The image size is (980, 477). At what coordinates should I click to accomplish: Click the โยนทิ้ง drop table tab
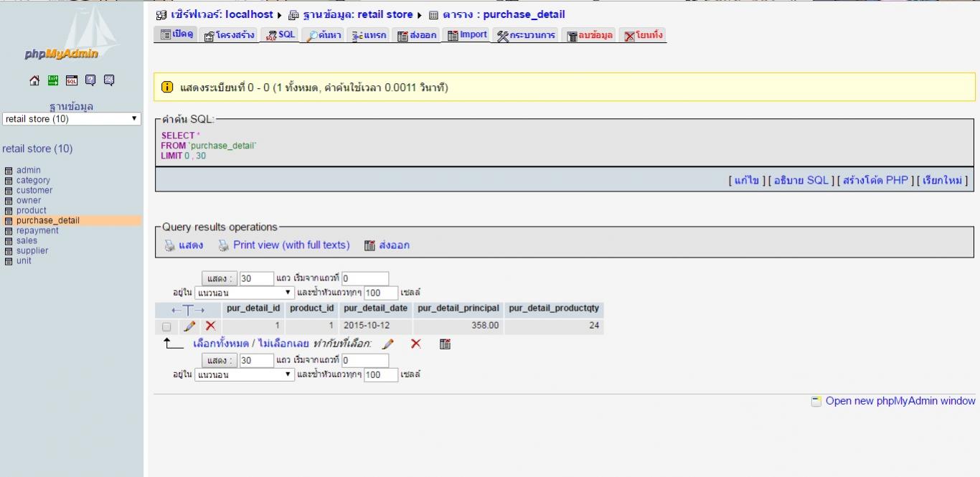[643, 35]
